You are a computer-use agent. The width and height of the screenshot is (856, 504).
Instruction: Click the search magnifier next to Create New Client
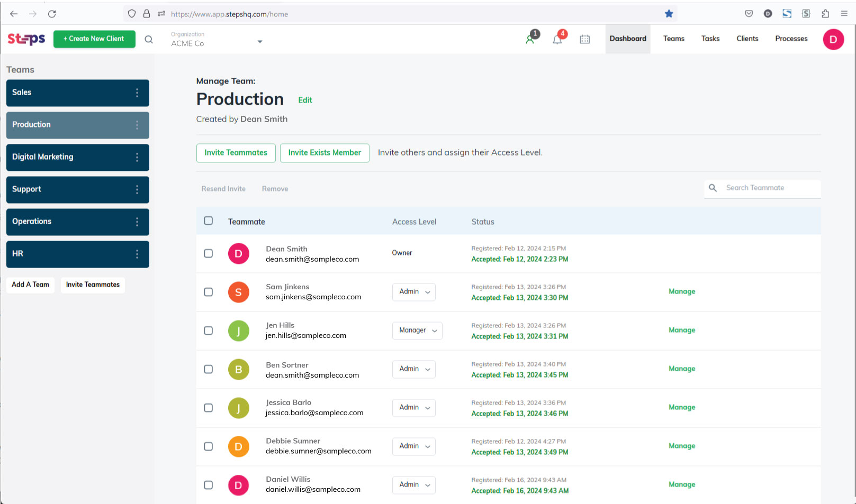pyautogui.click(x=149, y=39)
